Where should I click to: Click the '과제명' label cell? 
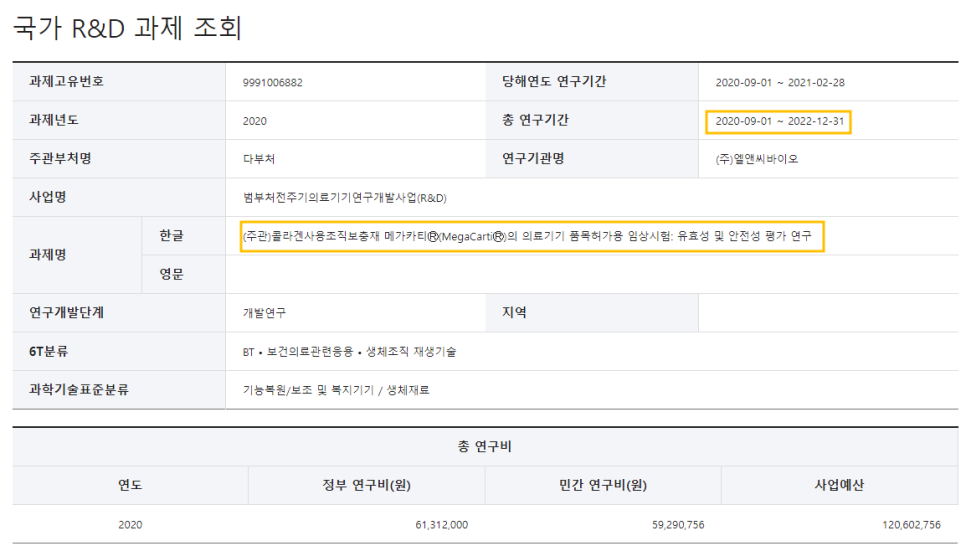(77, 255)
